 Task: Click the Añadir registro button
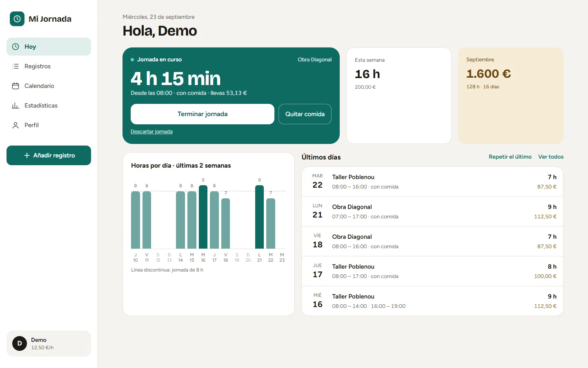pos(49,155)
